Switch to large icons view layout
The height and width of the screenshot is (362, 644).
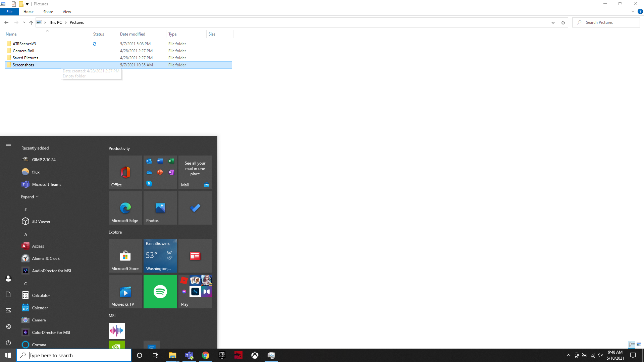(639, 345)
